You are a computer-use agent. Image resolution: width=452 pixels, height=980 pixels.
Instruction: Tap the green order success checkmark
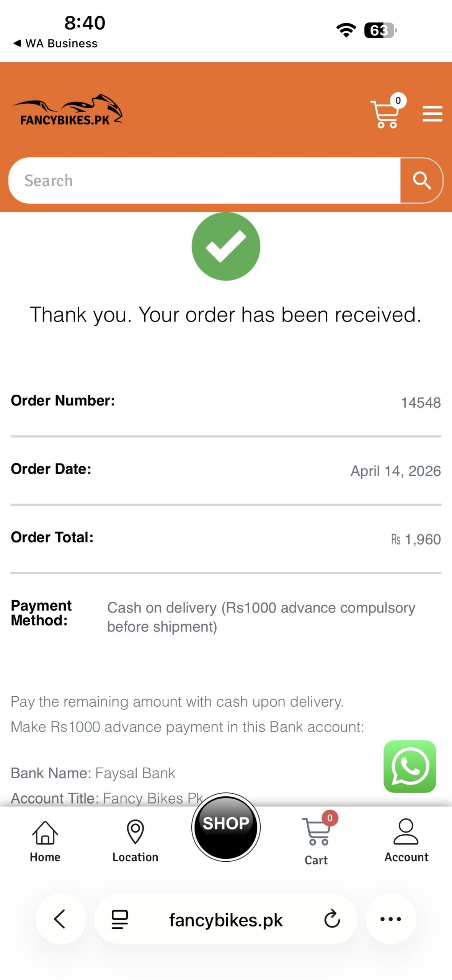click(226, 246)
